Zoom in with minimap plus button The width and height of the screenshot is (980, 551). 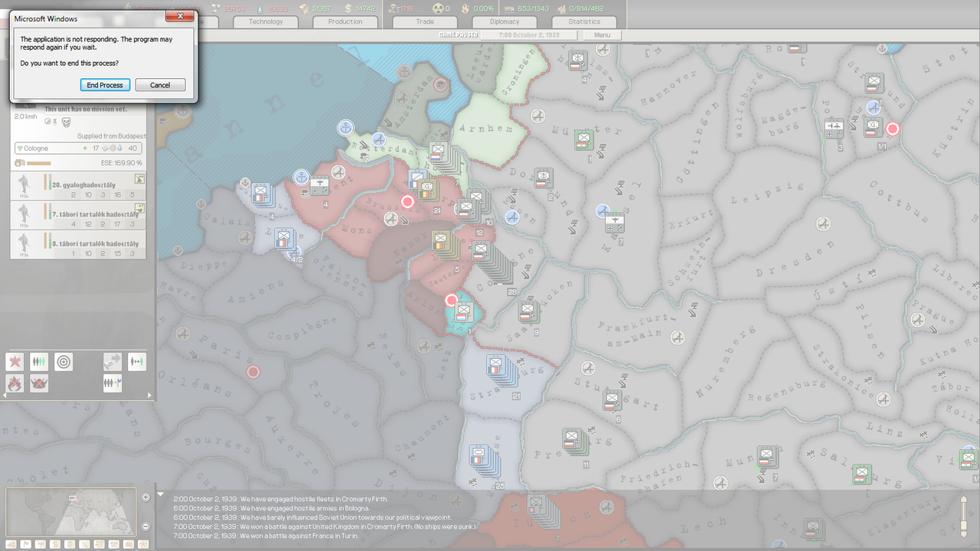click(x=146, y=497)
